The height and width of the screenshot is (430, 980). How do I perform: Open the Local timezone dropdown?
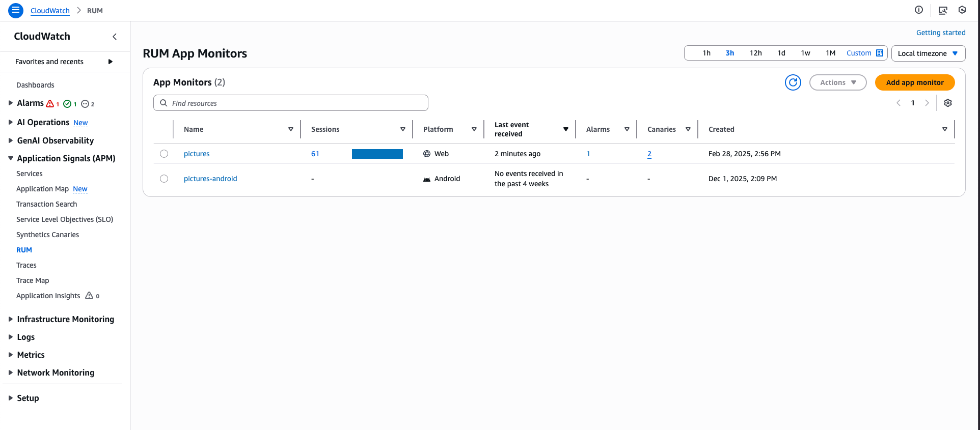928,53
